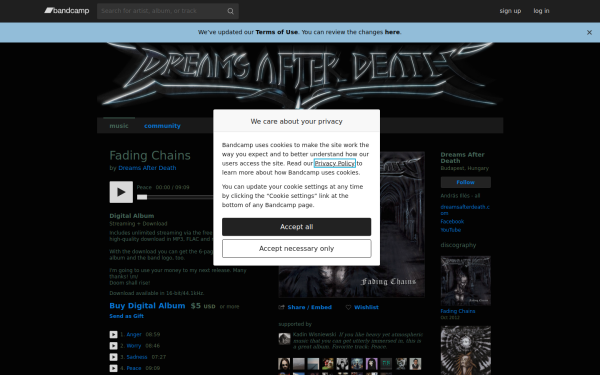This screenshot has height=375, width=600.
Task: Click Send as Gift
Action: 127,316
